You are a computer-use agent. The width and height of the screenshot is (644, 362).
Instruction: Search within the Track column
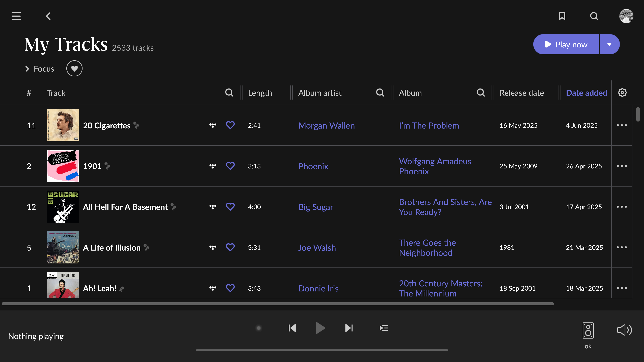coord(229,93)
